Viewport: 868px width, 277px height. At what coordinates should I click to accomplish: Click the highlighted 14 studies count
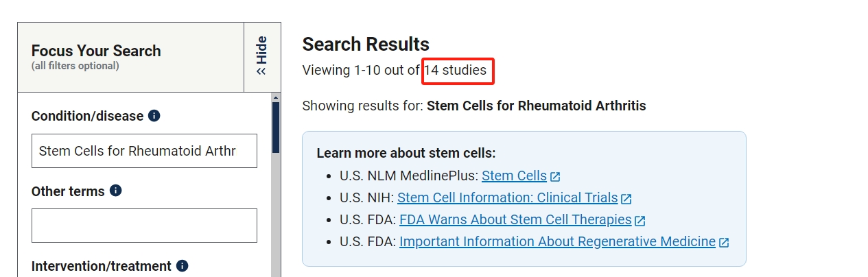point(458,70)
